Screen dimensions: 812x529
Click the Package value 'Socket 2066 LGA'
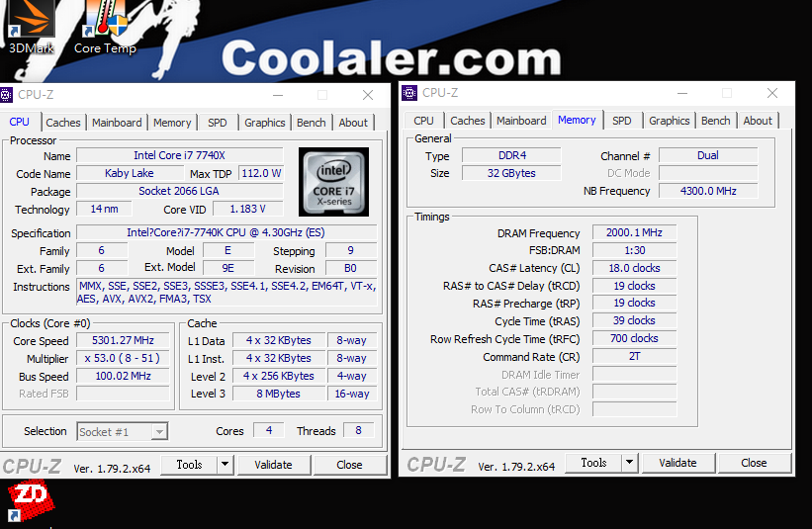click(180, 191)
